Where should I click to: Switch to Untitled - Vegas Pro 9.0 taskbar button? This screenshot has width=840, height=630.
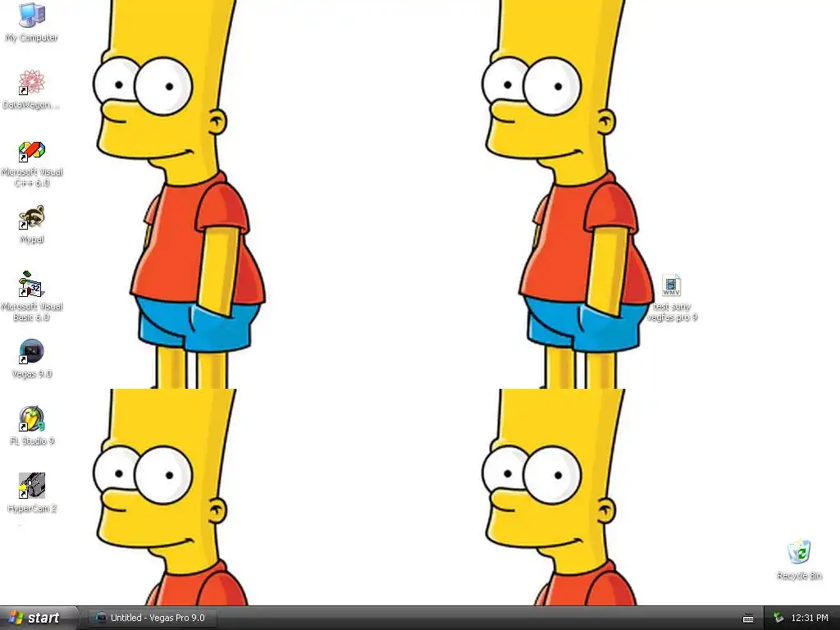point(153,618)
